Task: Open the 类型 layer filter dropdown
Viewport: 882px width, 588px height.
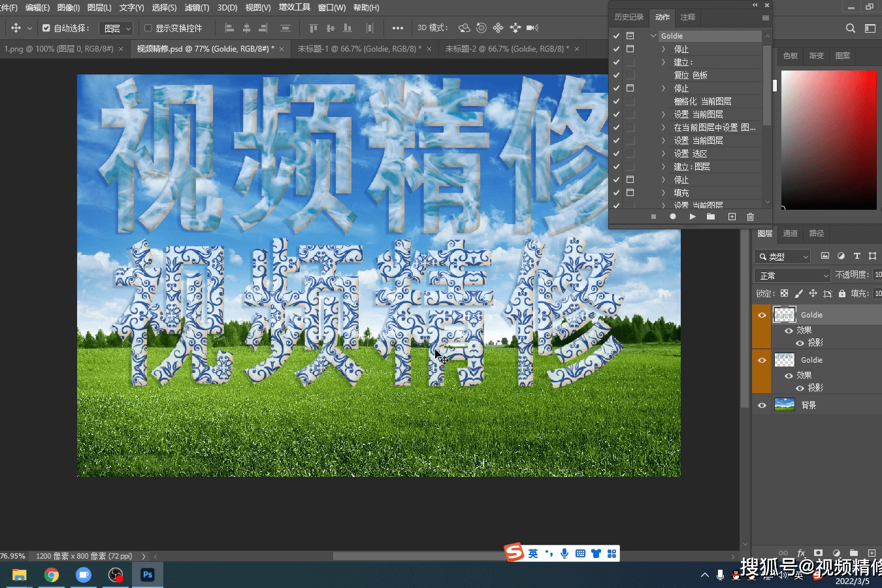Action: [x=782, y=256]
